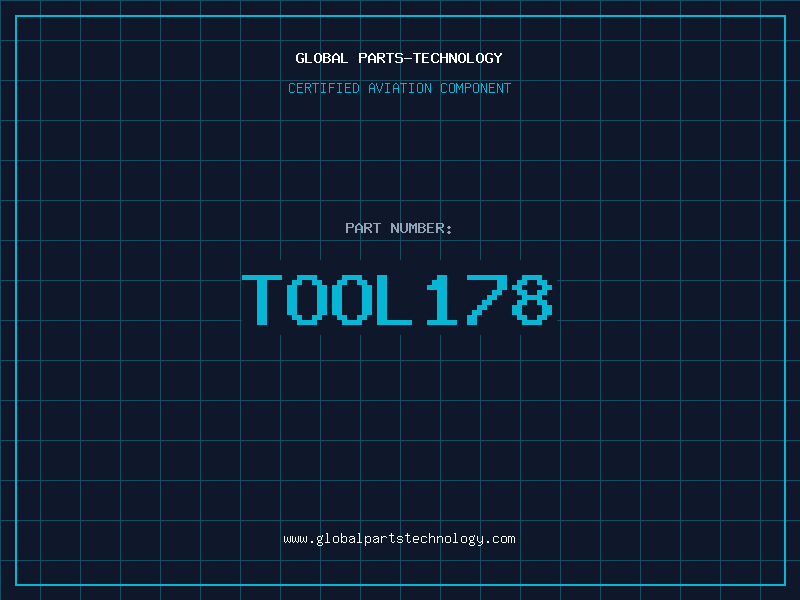800x600 pixels.
Task: Select the word CERTIFIED in the subtitle
Action: (x=324, y=88)
